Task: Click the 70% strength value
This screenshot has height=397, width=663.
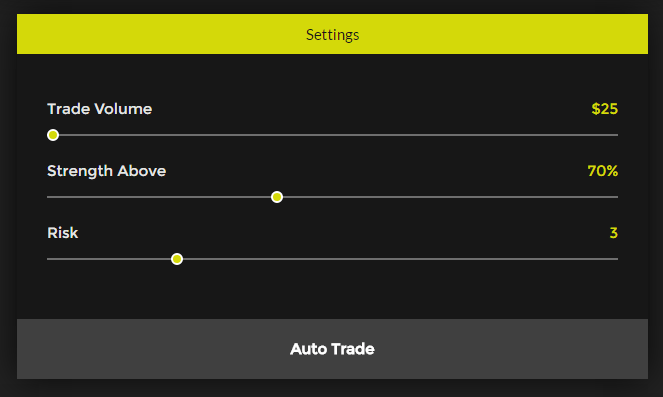Action: (x=603, y=171)
